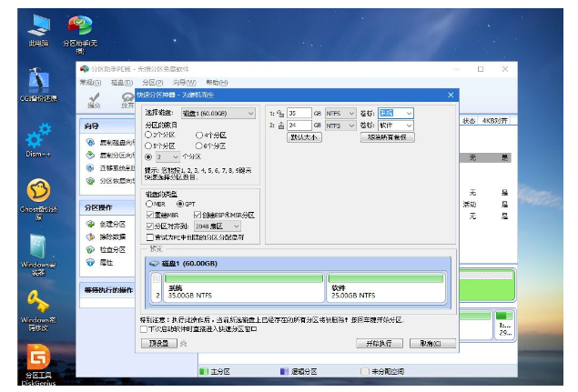Open the 分区(P) menu
The height and width of the screenshot is (392, 578).
point(153,83)
